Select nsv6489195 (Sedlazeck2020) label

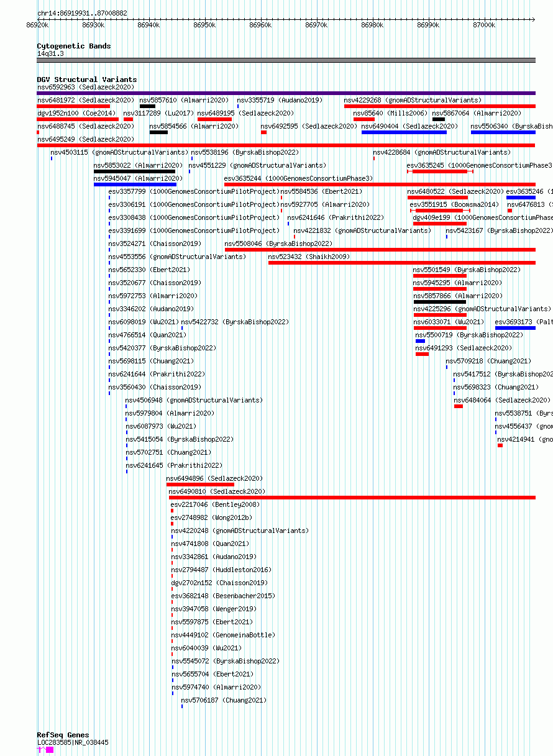tap(245, 113)
